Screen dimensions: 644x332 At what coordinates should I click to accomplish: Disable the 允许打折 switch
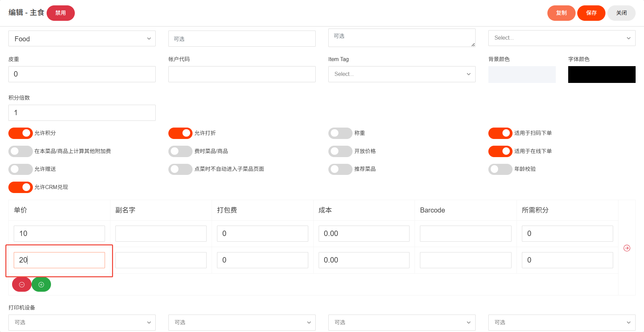pos(180,133)
